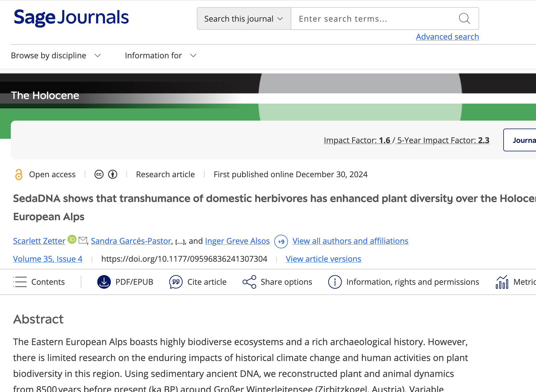Screen dimensions: 536x392
Task: Download the article via PDF/EPUB icon
Action: pyautogui.click(x=104, y=282)
